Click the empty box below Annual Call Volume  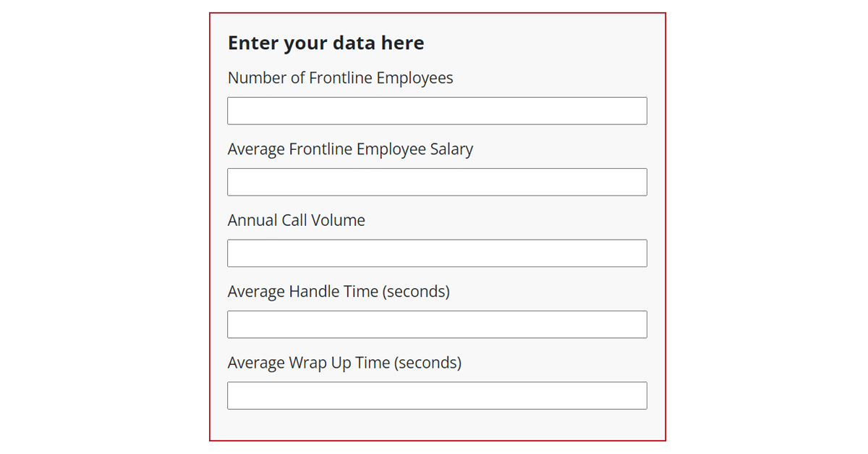[437, 253]
